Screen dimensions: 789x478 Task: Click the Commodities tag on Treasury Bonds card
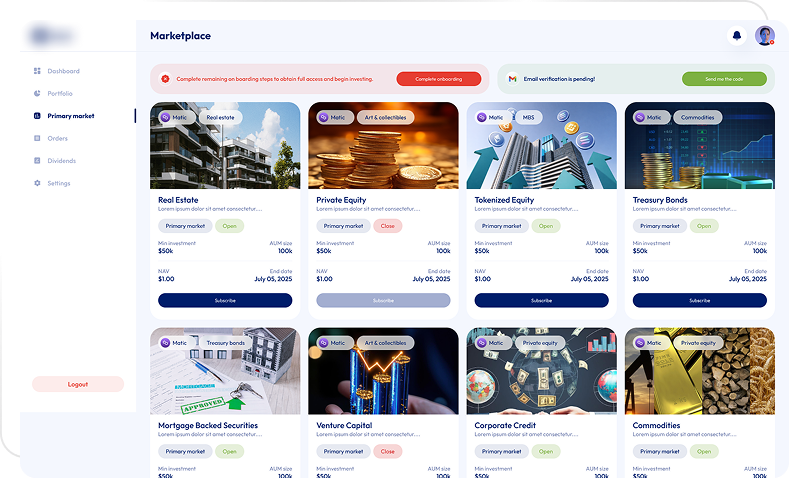click(697, 117)
